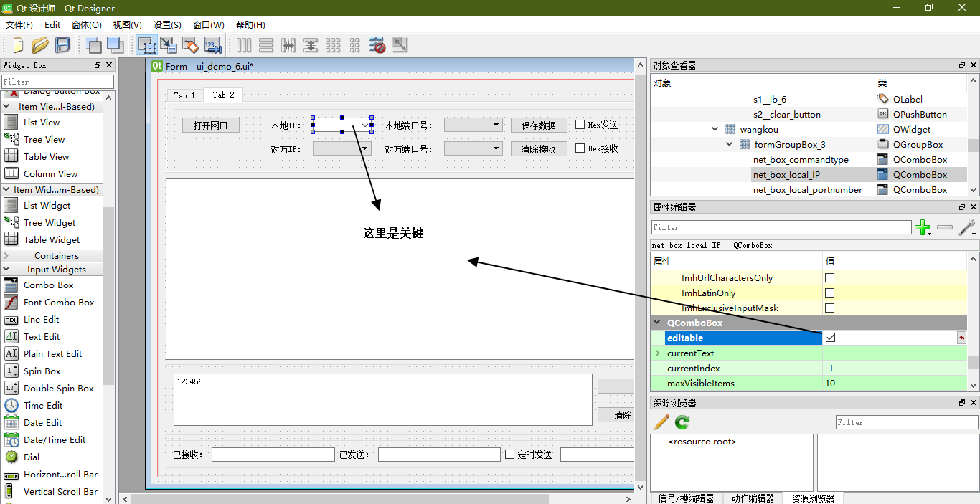Screen dimensions: 980x504
Task: Uncheck the editable property checkbox
Action: (830, 338)
